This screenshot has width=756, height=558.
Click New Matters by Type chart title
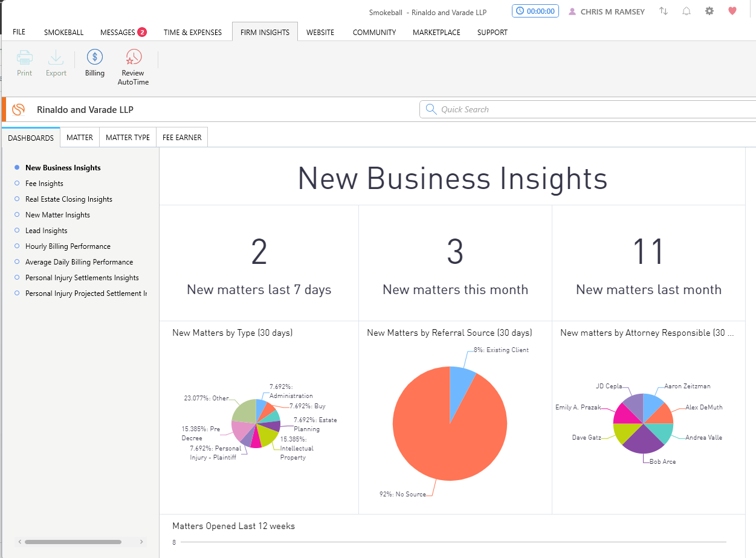[233, 333]
